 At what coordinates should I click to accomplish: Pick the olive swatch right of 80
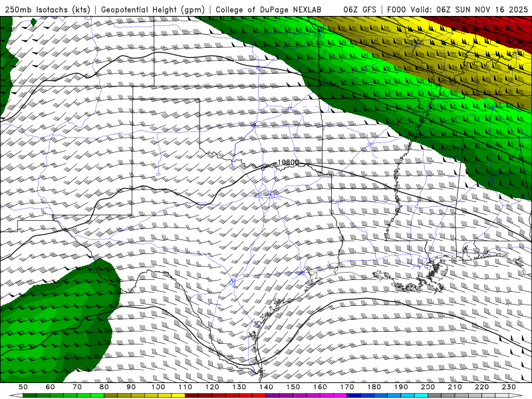pyautogui.click(x=110, y=396)
